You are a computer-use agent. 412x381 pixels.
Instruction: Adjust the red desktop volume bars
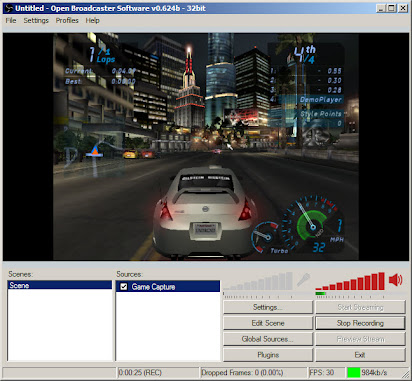coord(350,281)
